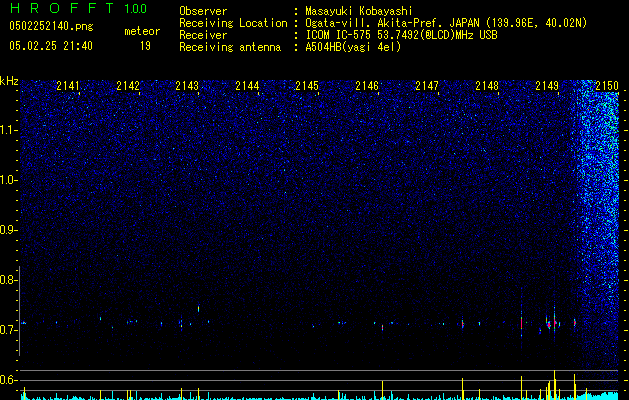Screen dimensions: 629x400
Task: Click the 0.6 frequency axis label
Action: point(8,380)
